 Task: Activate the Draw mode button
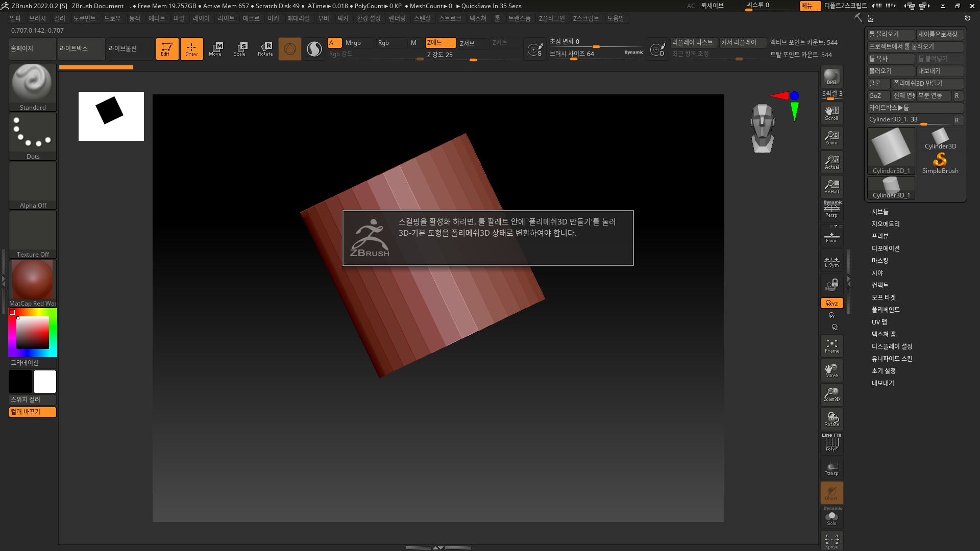point(191,49)
